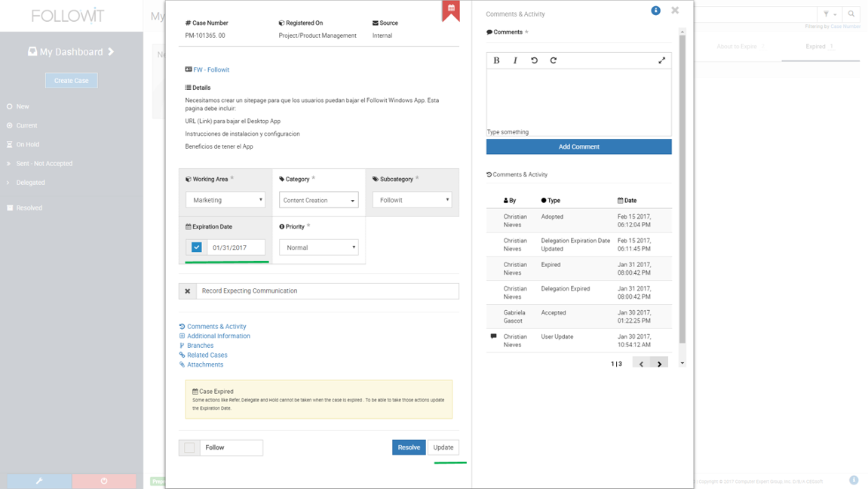Click the blue info icon in Comments panel
This screenshot has width=868, height=489.
click(655, 11)
